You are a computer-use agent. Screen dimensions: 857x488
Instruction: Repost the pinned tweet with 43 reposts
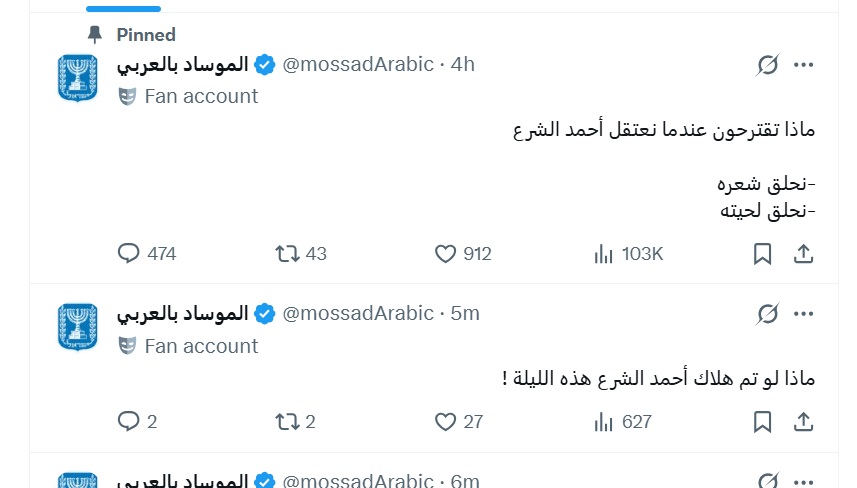click(x=287, y=254)
